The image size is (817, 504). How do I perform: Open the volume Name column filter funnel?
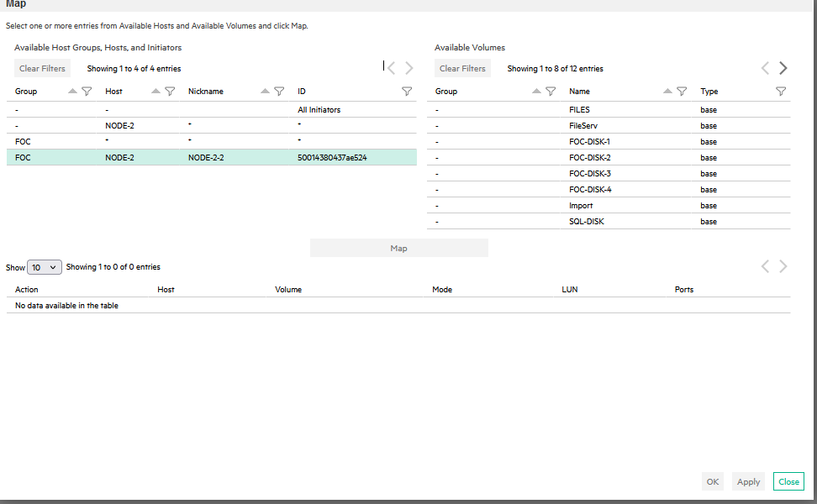682,91
